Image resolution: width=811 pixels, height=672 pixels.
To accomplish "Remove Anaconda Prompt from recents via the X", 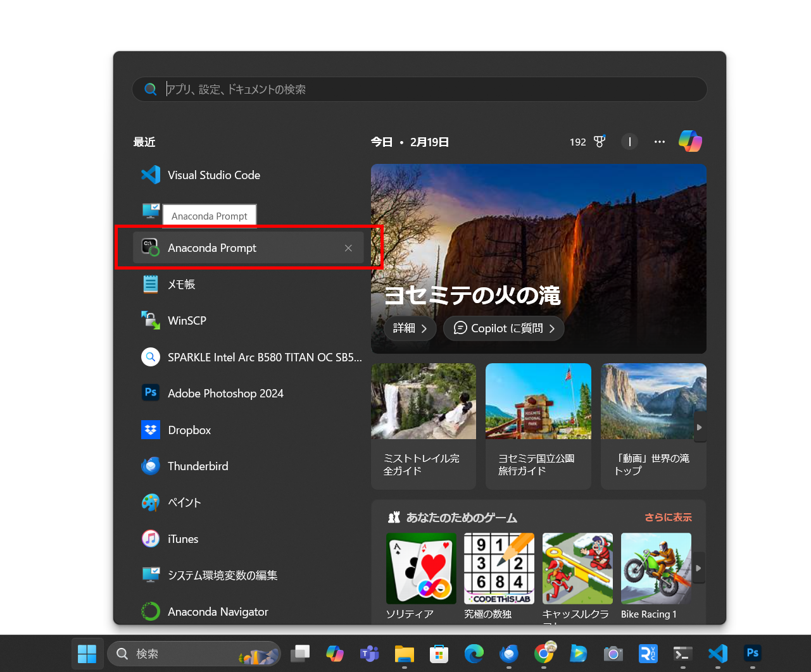I will tap(348, 247).
